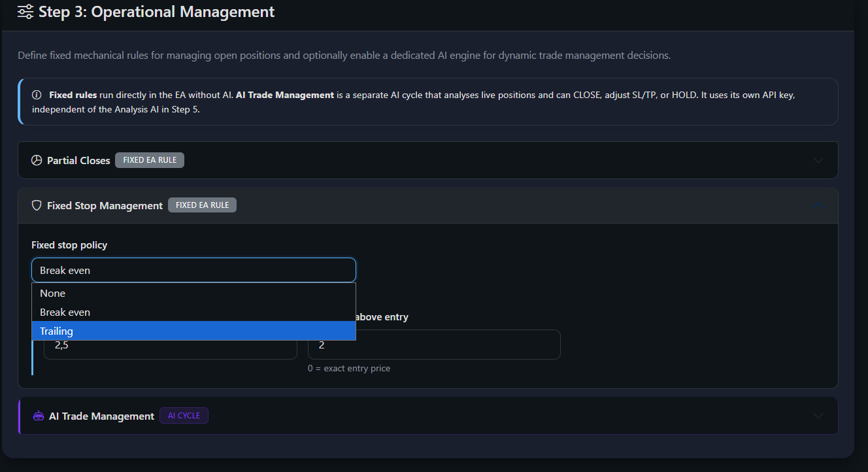Expand the AI Trade Management chevron
868x472 pixels.
[818, 416]
